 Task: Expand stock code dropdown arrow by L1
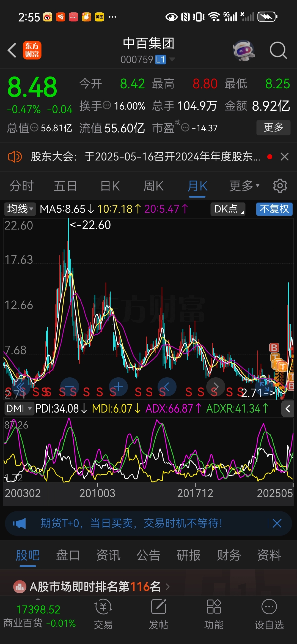click(172, 59)
